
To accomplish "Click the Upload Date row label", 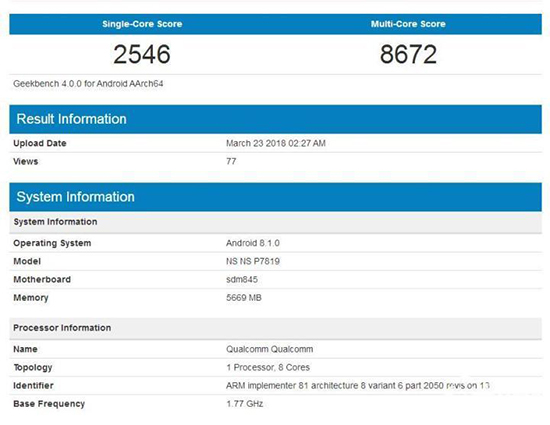I will pos(40,143).
